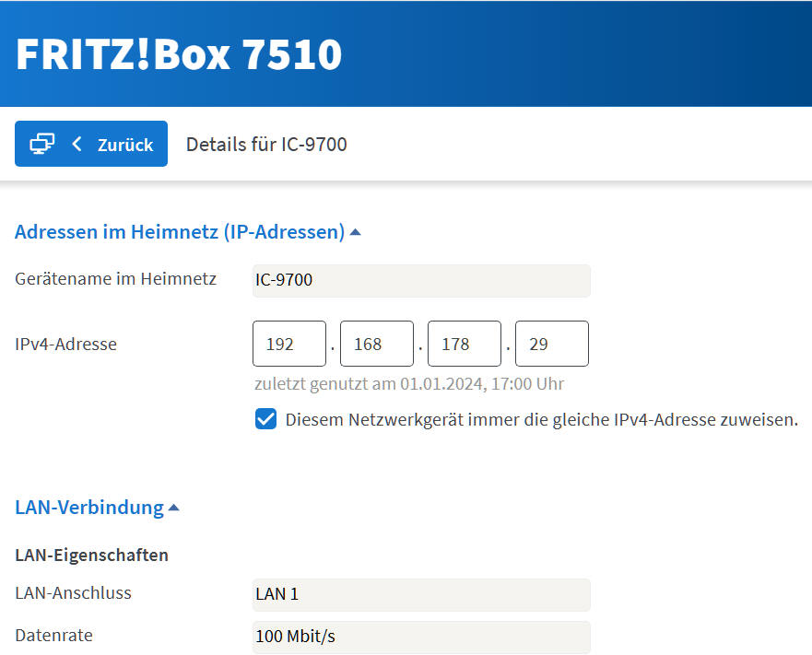Click the back chevron arrow icon
812x655 pixels.
click(x=76, y=144)
